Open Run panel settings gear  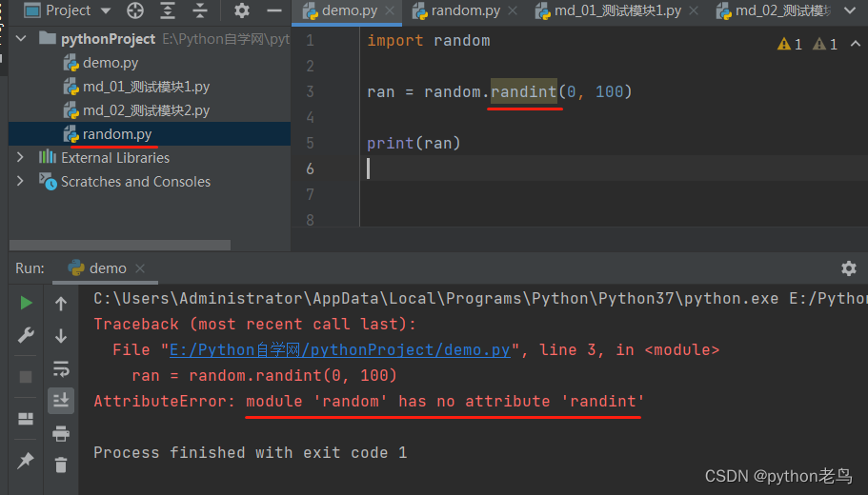tap(849, 268)
